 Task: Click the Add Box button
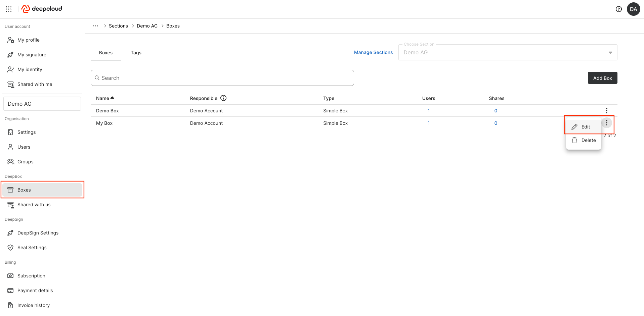pos(602,78)
